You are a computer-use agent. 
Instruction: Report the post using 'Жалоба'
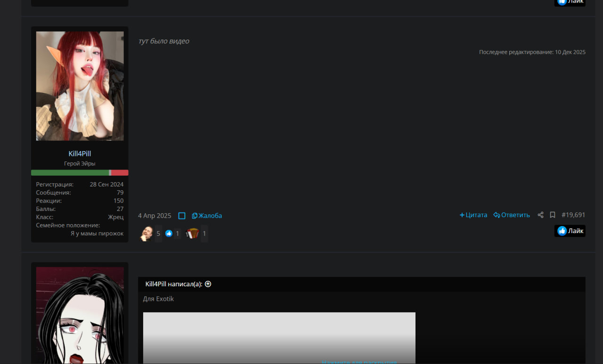207,216
